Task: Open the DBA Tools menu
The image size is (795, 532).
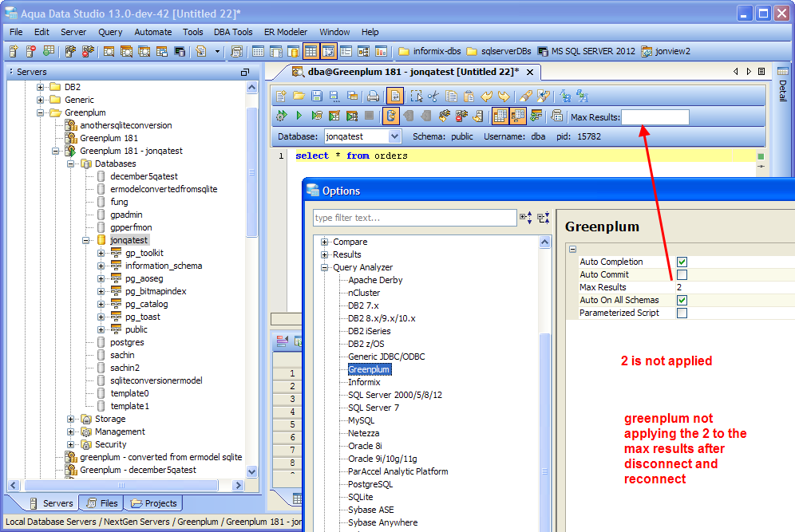Action: [x=233, y=32]
